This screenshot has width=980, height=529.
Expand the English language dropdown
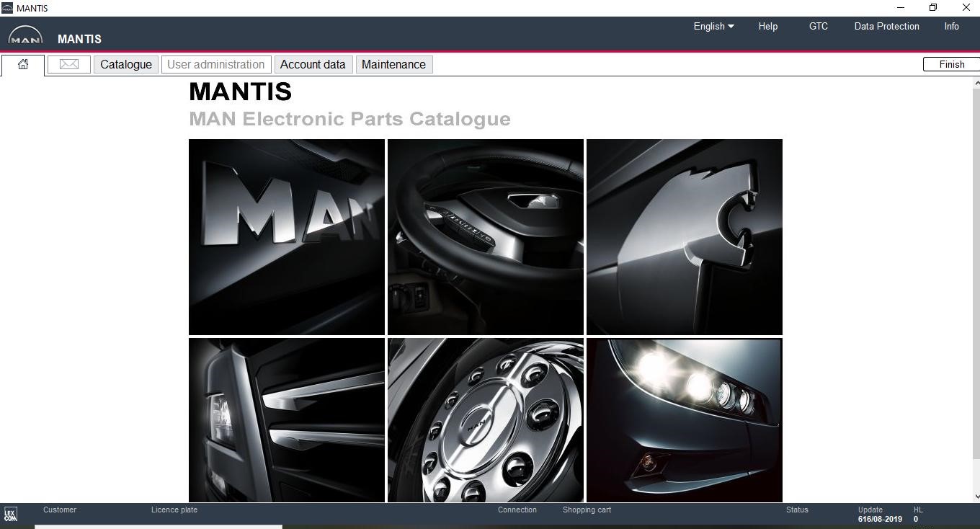tap(714, 26)
